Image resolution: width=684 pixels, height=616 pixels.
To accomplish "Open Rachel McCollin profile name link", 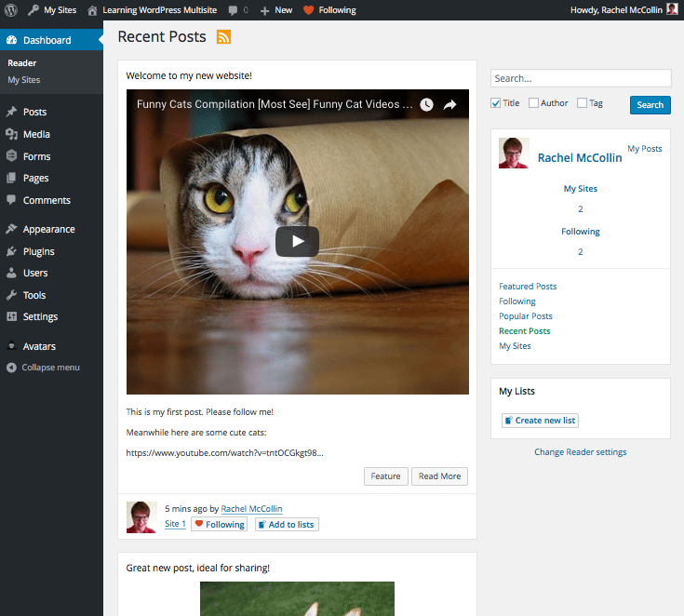I will (580, 157).
